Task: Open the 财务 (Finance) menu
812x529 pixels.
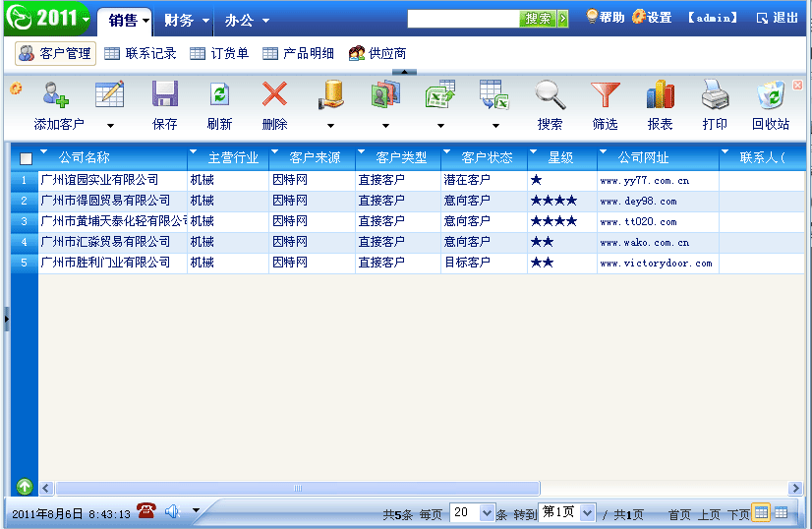Action: click(x=186, y=21)
